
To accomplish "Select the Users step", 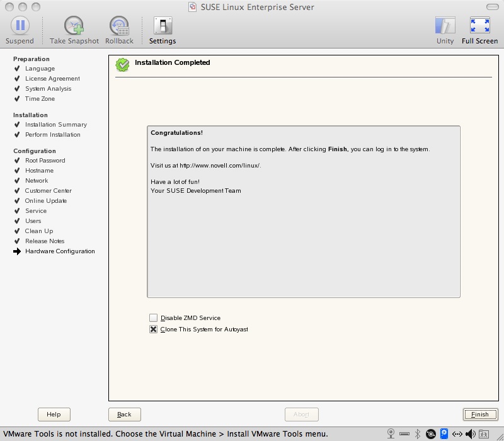I will [33, 221].
